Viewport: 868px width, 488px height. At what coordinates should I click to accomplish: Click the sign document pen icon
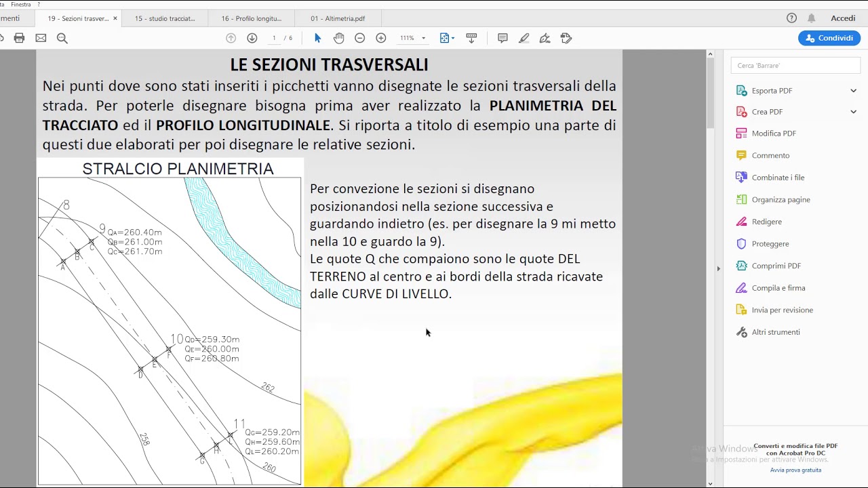[x=545, y=38]
